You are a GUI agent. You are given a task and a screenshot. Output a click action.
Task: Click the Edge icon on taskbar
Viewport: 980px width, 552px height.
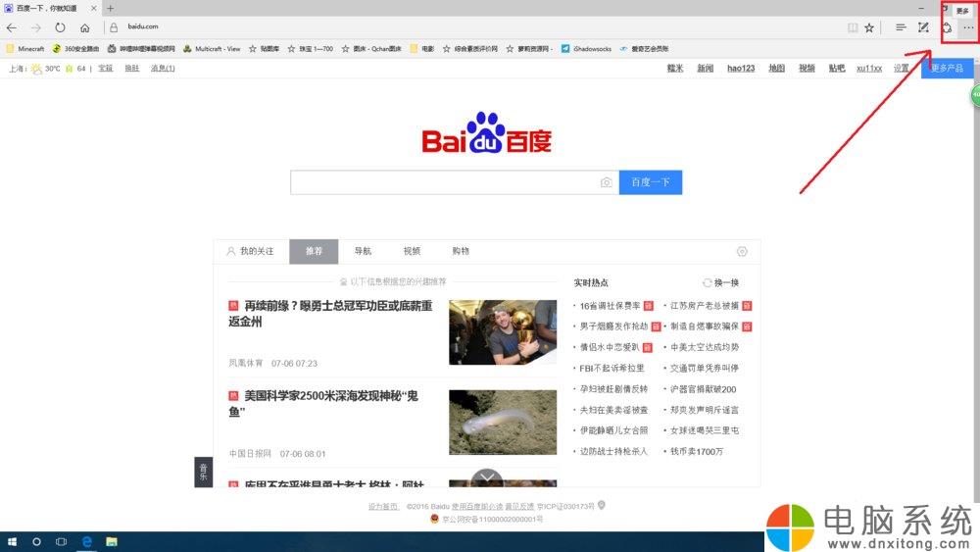87,542
